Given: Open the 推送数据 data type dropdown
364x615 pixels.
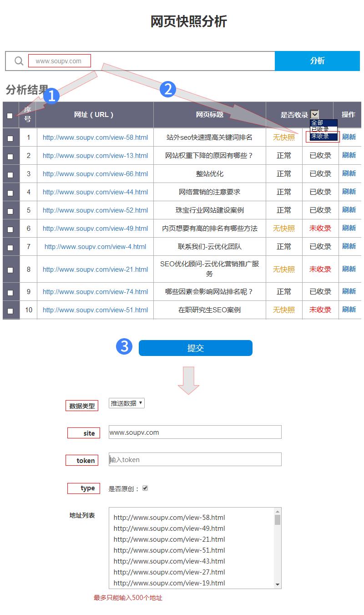Looking at the screenshot, I should [126, 403].
